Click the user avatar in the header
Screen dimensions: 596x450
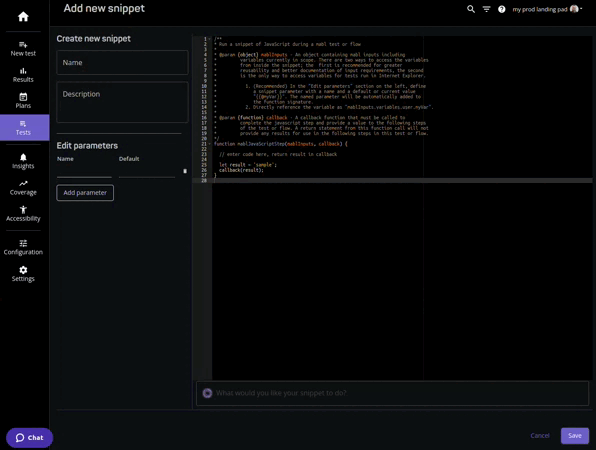pos(574,9)
